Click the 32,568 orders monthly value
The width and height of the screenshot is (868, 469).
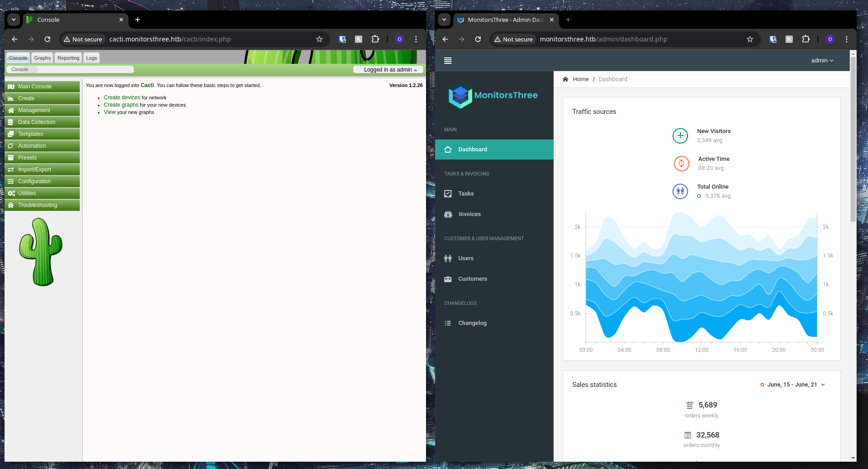pos(708,435)
